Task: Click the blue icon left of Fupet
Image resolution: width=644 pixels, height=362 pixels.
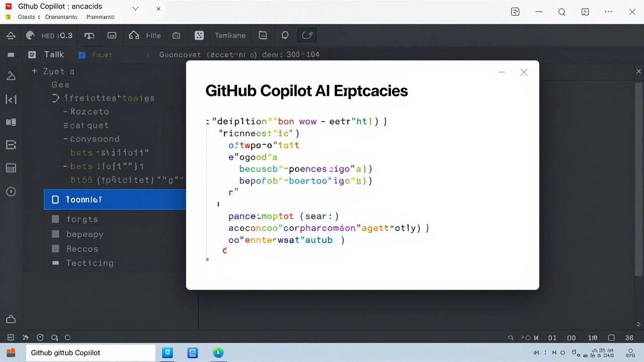Action: point(82,55)
